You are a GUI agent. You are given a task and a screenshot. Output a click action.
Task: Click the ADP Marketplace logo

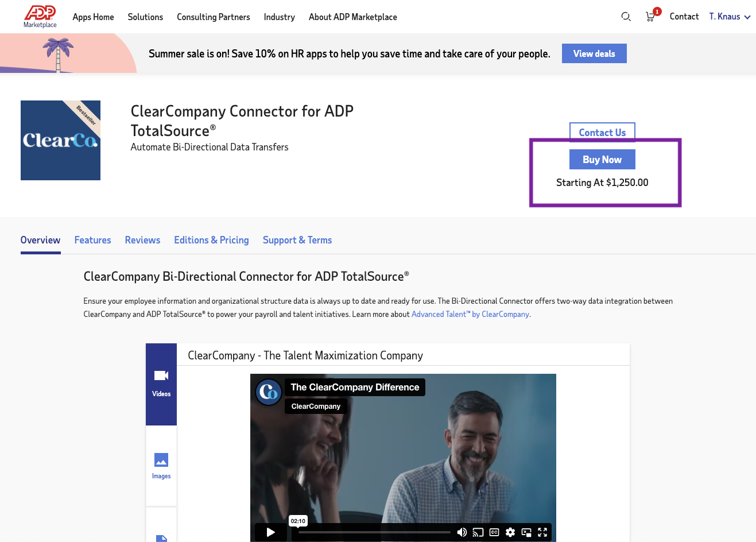pyautogui.click(x=40, y=16)
